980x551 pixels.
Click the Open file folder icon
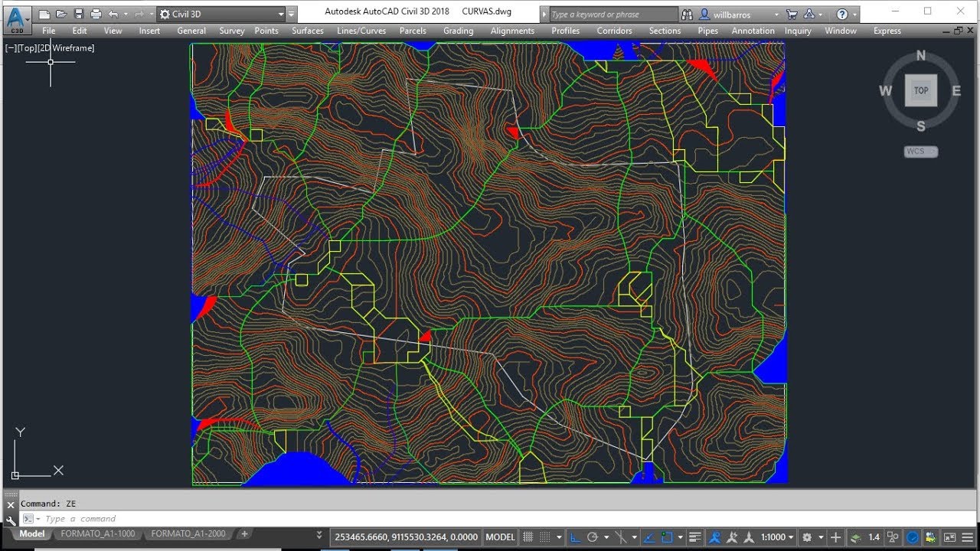(61, 14)
